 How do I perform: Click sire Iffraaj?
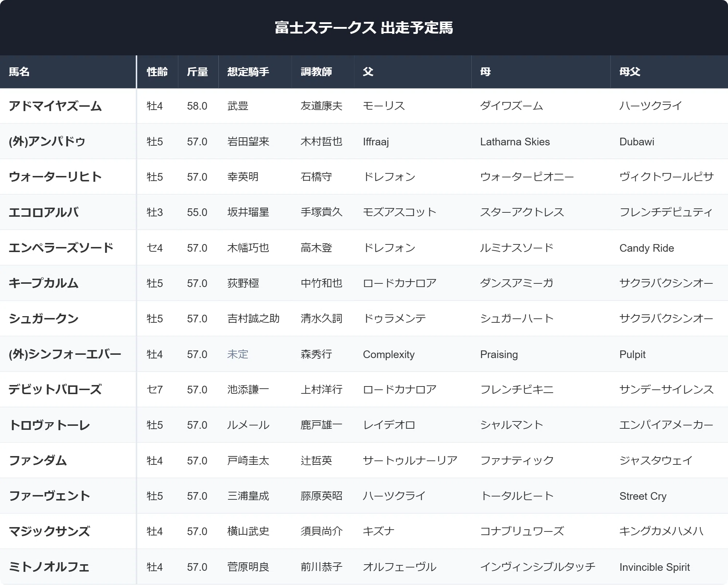point(376,142)
